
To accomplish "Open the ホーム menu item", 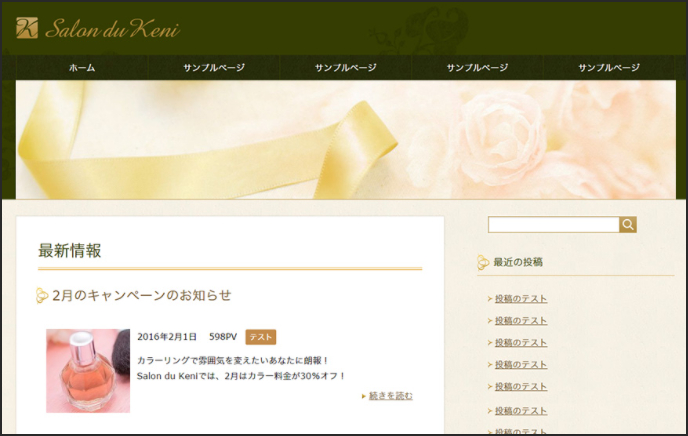I will click(x=82, y=68).
